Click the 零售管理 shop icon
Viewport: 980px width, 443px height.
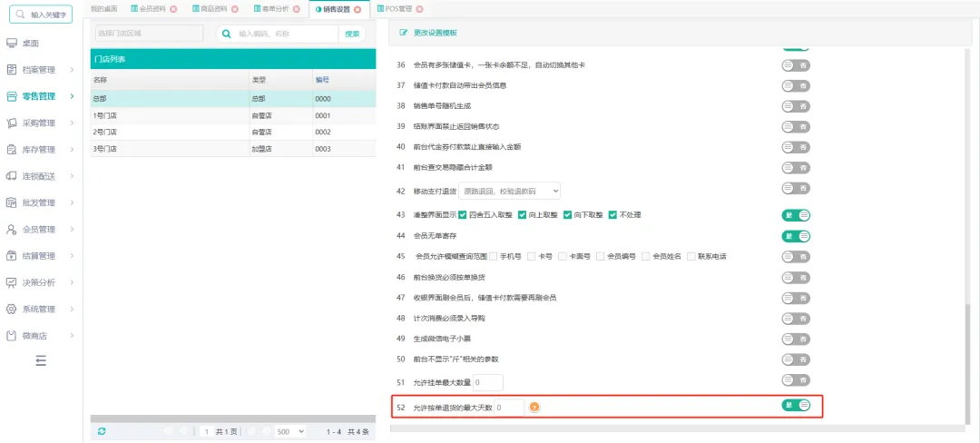tap(11, 96)
